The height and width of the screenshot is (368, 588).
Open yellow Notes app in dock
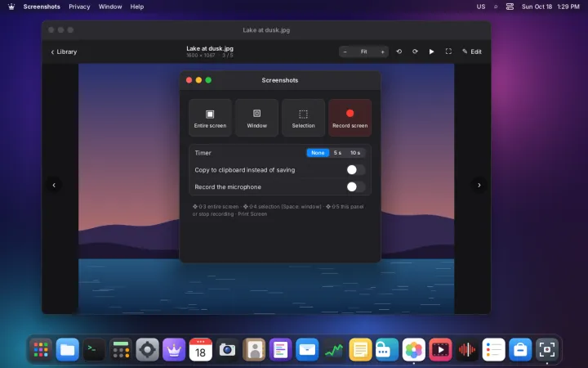pyautogui.click(x=360, y=350)
